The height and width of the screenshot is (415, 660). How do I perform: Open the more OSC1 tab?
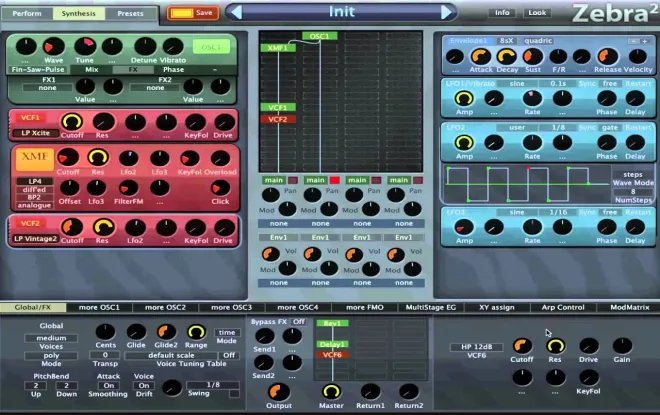pos(99,307)
